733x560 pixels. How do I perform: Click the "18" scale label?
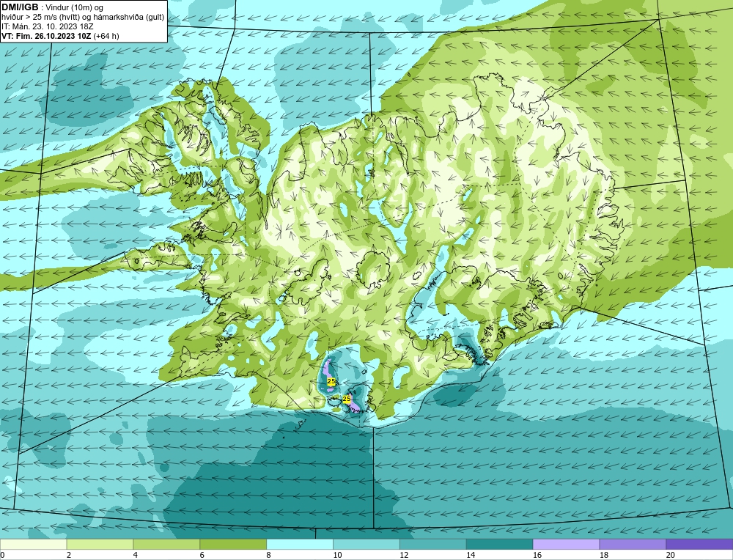[x=604, y=555]
